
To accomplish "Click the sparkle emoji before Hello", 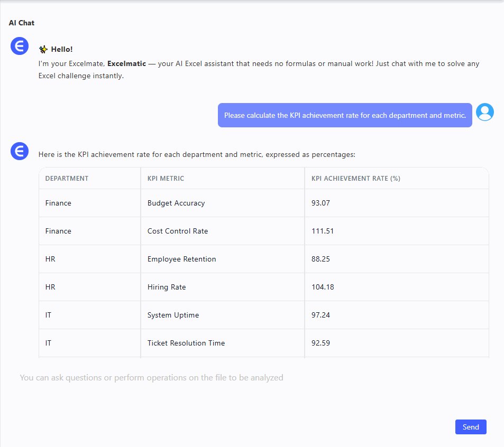I will tap(43, 50).
